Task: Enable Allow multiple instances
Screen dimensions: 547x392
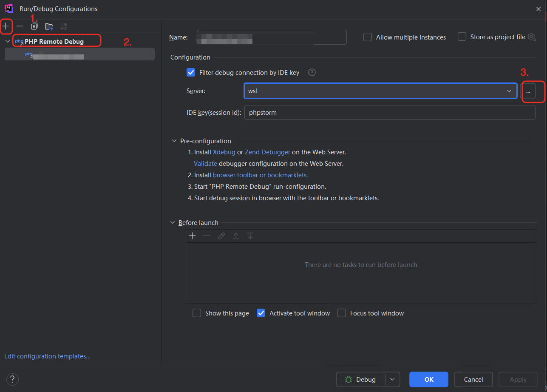Action: 368,37
